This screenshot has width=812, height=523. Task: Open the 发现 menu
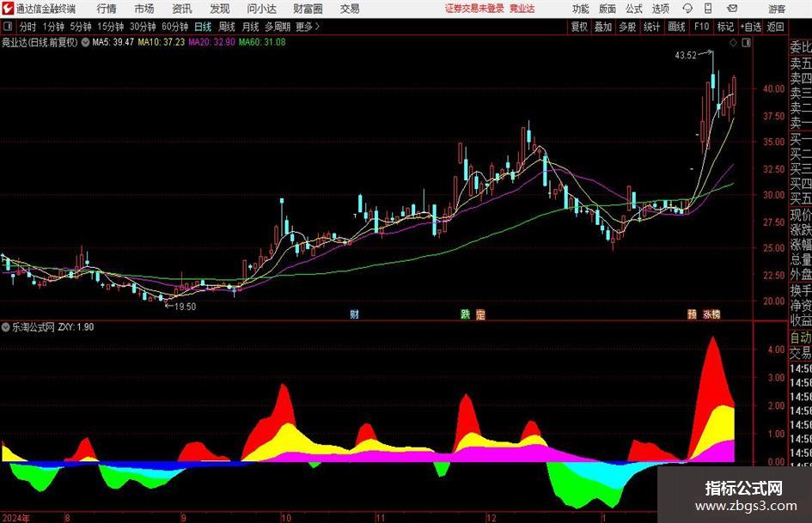(x=220, y=9)
